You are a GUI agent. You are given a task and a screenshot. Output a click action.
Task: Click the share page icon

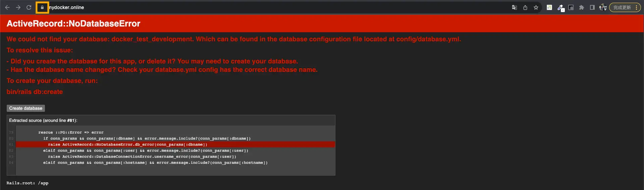point(525,7)
